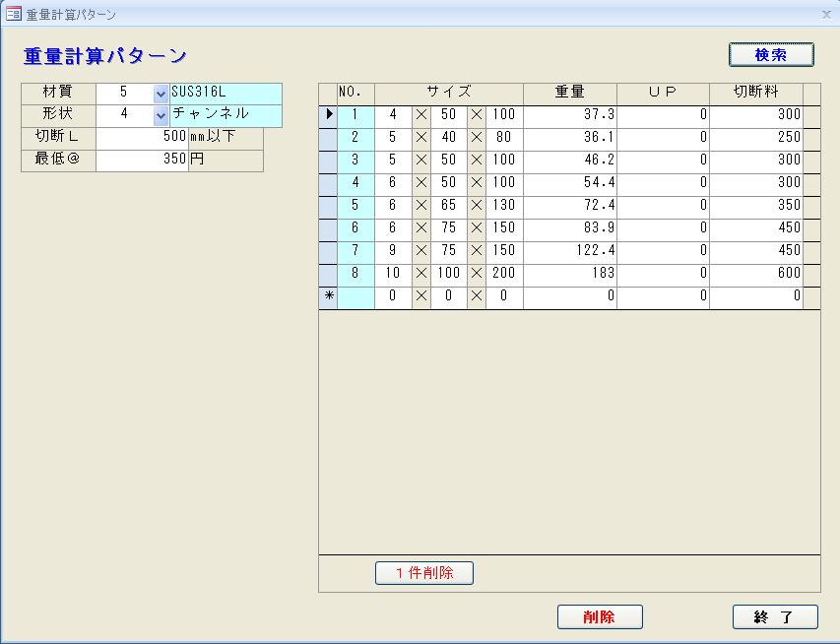Select row 1 using its record selector
The image size is (840, 644).
328,115
